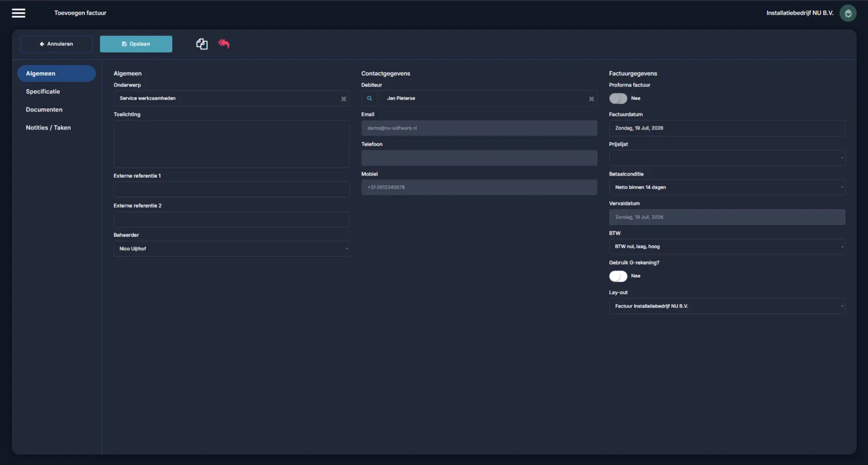Click the Annuleren button
The height and width of the screenshot is (465, 868).
click(x=56, y=44)
